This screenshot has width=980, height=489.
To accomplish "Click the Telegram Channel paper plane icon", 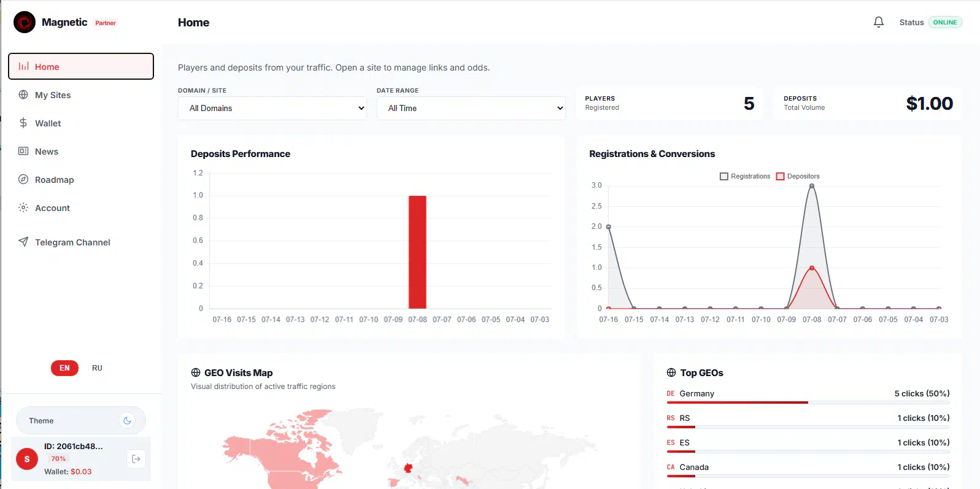I will 23,242.
